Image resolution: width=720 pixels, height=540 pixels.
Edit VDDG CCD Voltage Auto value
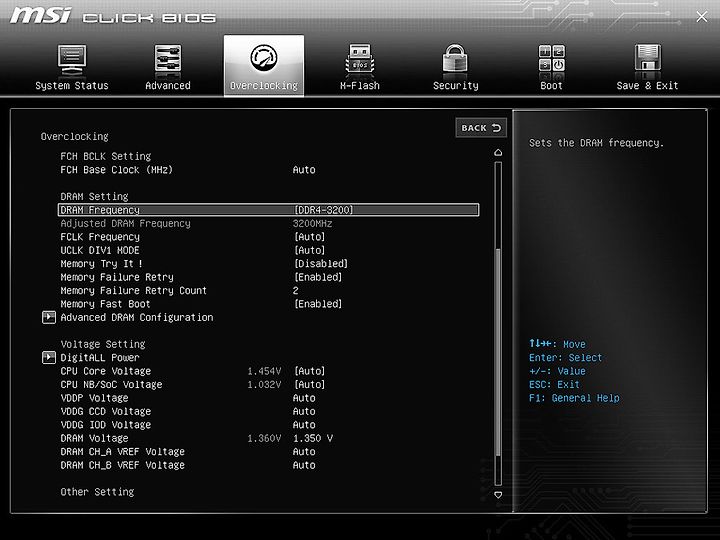(304, 411)
